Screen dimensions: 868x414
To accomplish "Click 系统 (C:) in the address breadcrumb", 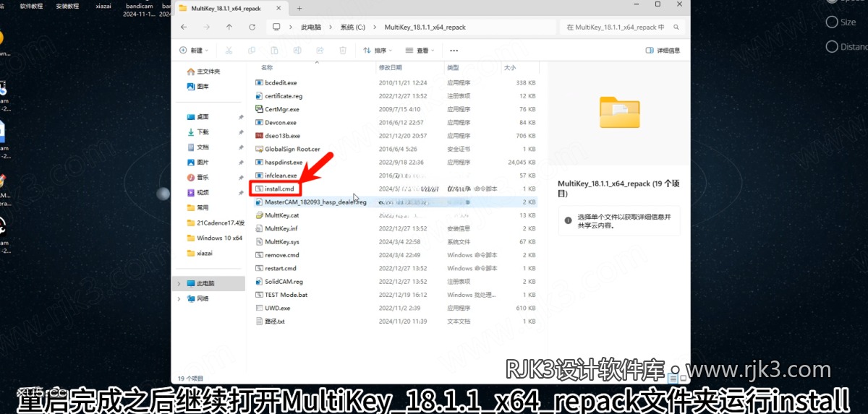I will [x=353, y=27].
